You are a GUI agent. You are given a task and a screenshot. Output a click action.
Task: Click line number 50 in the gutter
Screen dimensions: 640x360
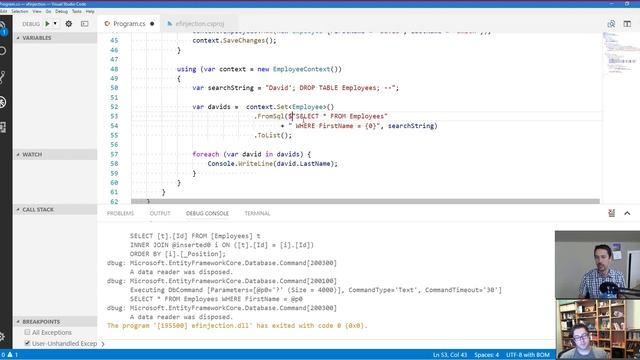114,88
